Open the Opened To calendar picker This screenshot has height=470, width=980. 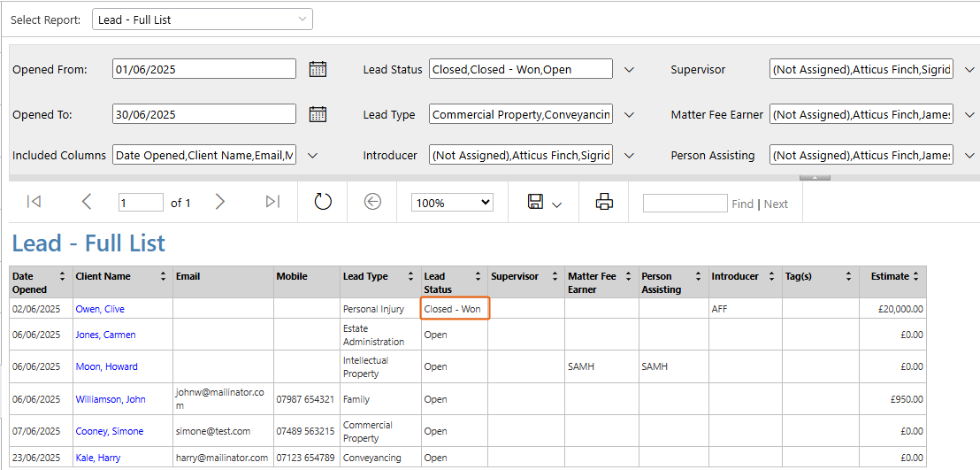point(318,114)
